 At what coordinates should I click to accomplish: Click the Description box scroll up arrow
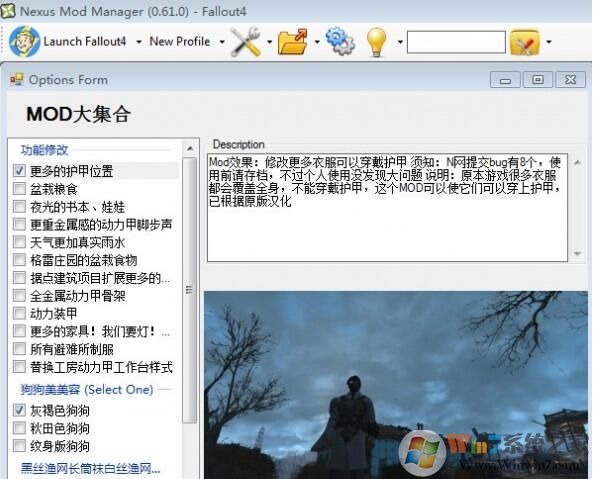pyautogui.click(x=577, y=162)
